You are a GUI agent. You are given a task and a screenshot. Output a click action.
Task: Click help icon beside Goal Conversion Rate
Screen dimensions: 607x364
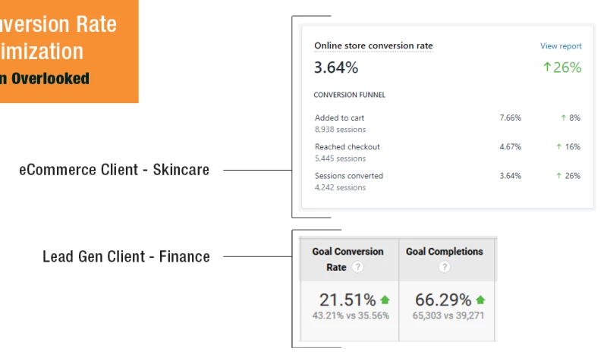tap(357, 267)
